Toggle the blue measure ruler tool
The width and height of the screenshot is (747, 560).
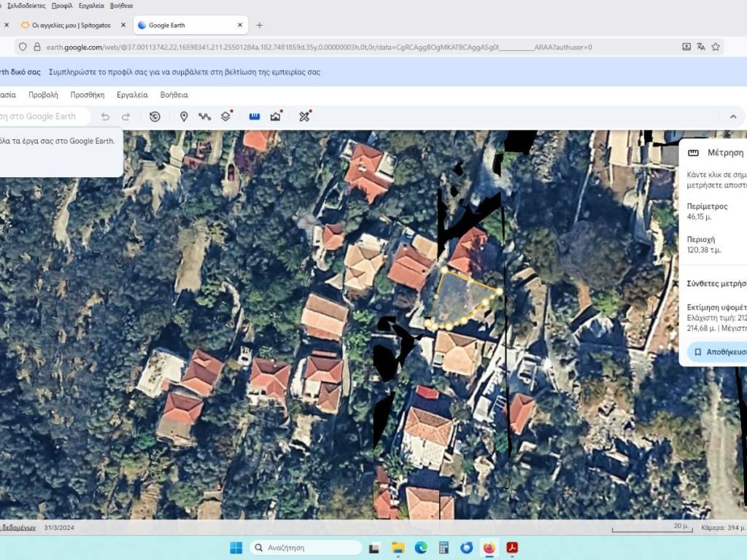click(x=255, y=117)
